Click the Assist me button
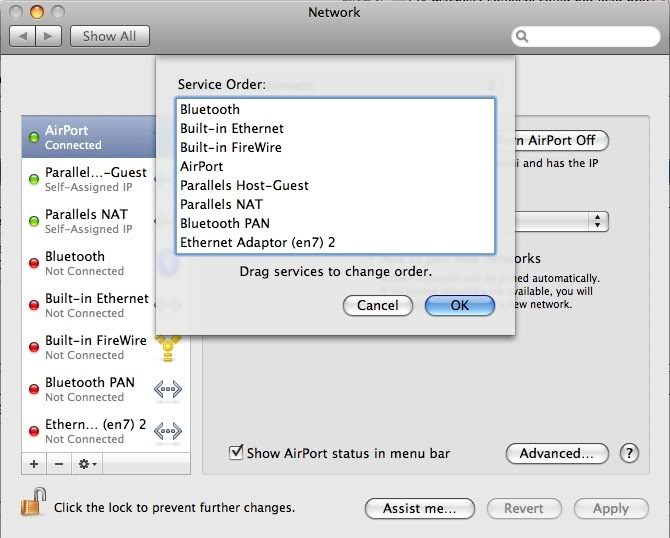This screenshot has width=670, height=538. [x=420, y=509]
